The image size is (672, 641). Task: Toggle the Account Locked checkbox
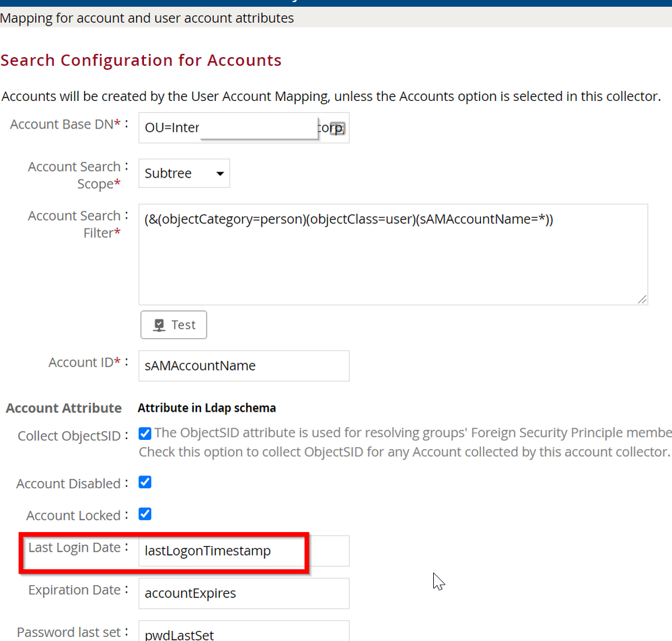pos(145,515)
